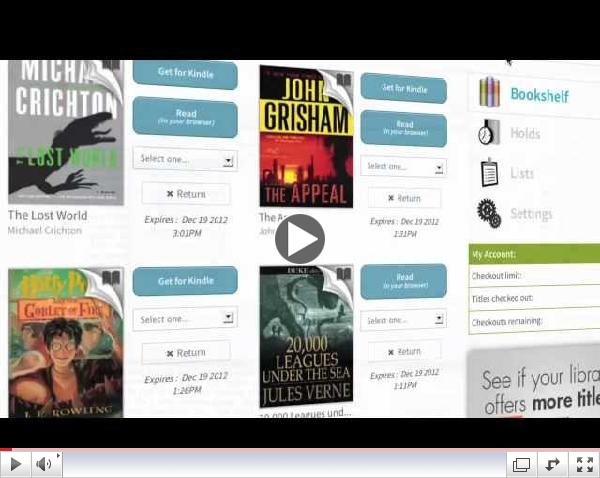Click the Holds stopwatch icon
The width and height of the screenshot is (600, 478).
(x=489, y=132)
